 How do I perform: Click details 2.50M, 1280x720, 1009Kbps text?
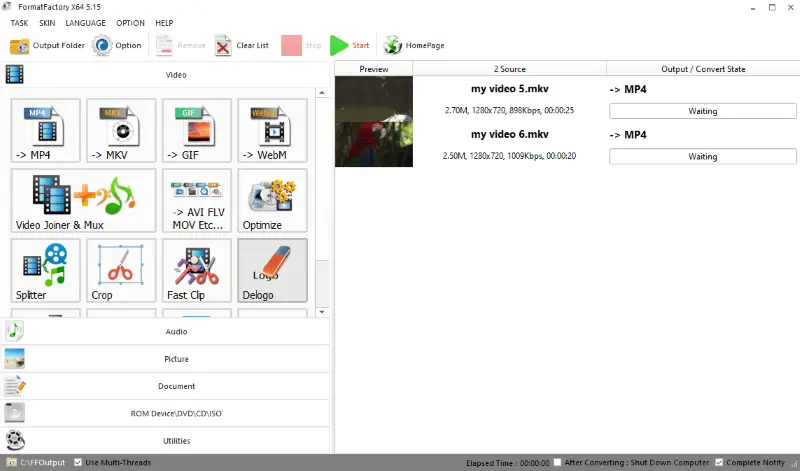[509, 156]
